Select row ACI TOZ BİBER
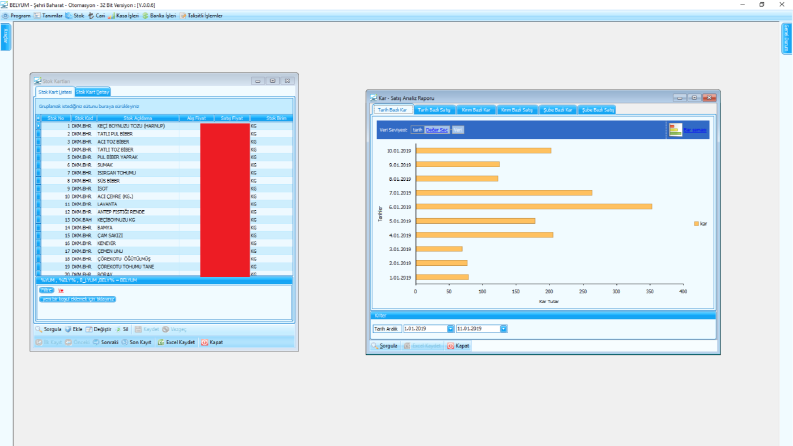The height and width of the screenshot is (446, 793). pyautogui.click(x=164, y=142)
